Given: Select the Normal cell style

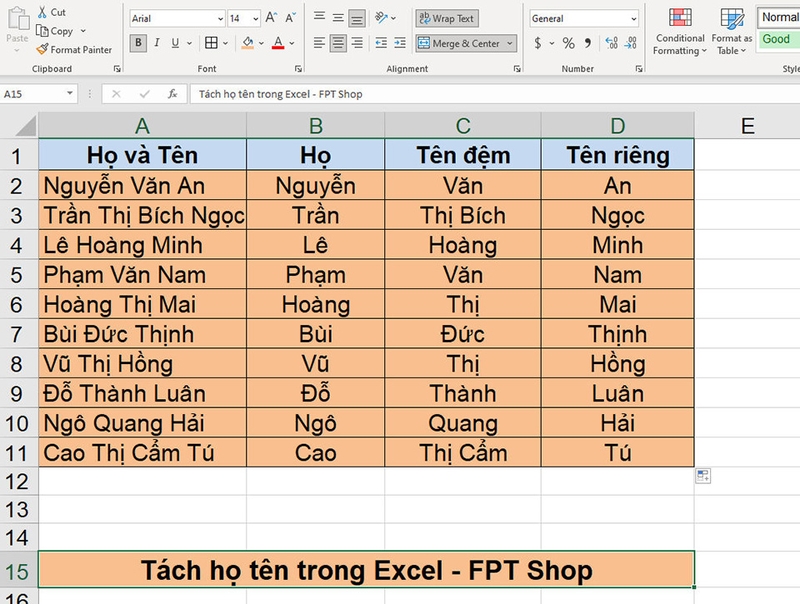Looking at the screenshot, I should [779, 17].
